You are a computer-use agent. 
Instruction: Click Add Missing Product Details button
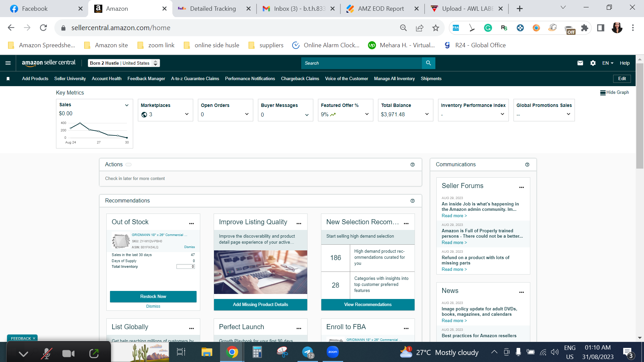tap(261, 305)
